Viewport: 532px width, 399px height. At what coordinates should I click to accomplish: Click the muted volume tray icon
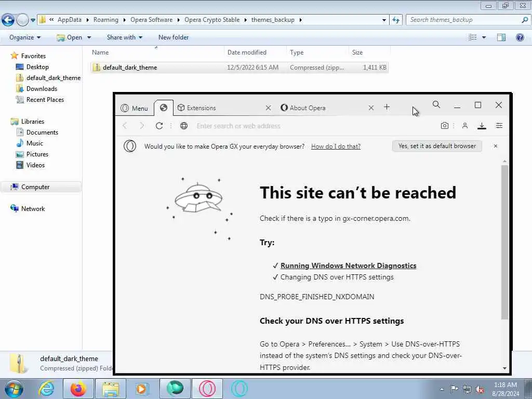[480, 389]
